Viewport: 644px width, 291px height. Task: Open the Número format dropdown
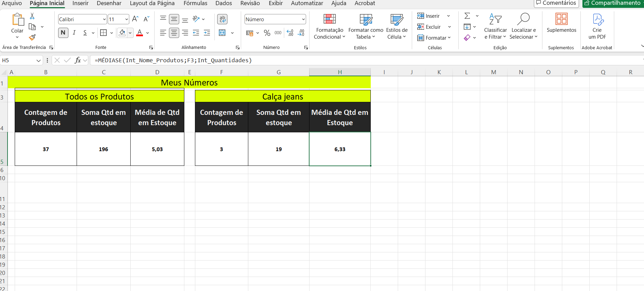click(x=303, y=19)
